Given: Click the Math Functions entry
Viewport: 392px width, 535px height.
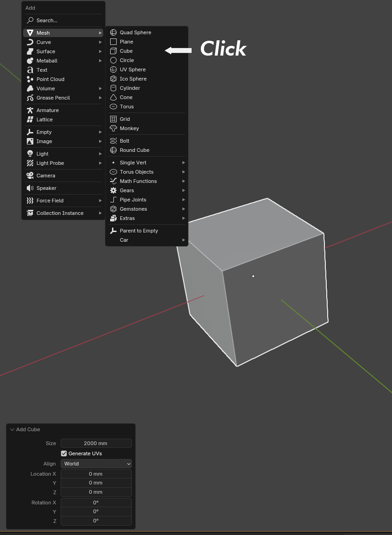Looking at the screenshot, I should 147,181.
